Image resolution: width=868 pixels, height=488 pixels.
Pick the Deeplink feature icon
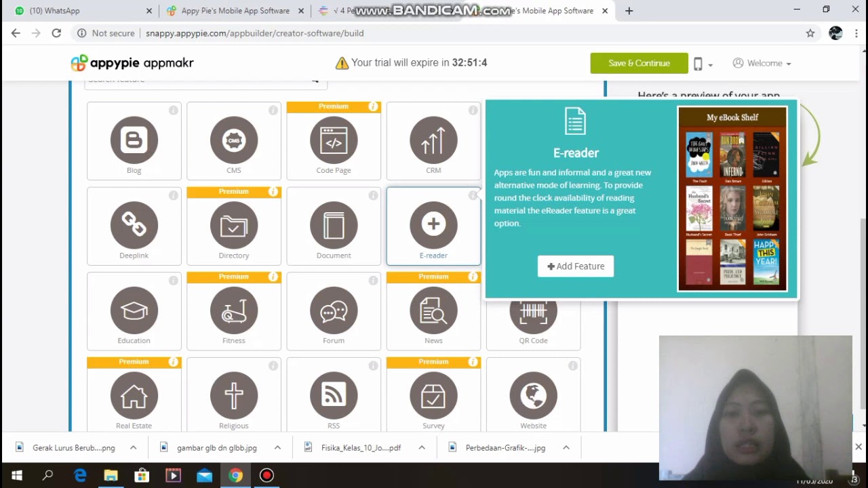134,225
